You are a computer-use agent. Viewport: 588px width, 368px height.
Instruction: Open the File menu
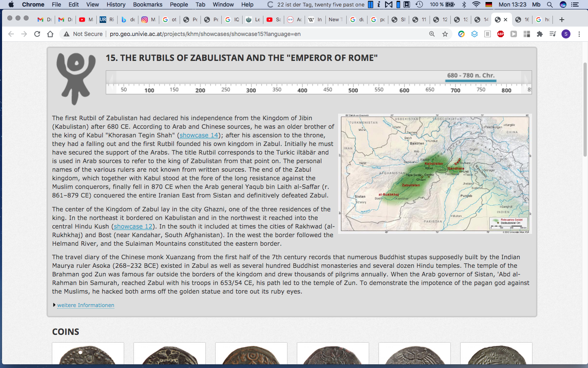point(56,4)
